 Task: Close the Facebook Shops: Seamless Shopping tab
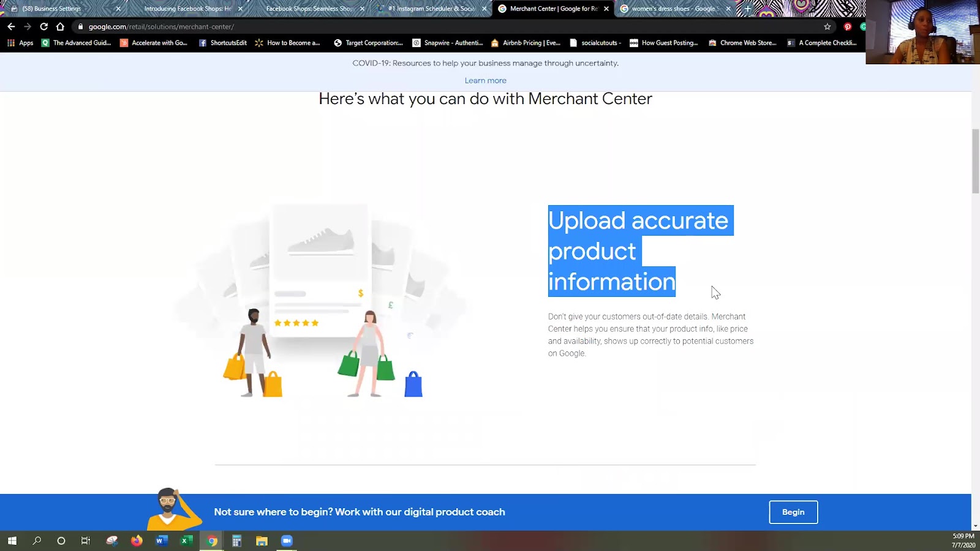[363, 9]
